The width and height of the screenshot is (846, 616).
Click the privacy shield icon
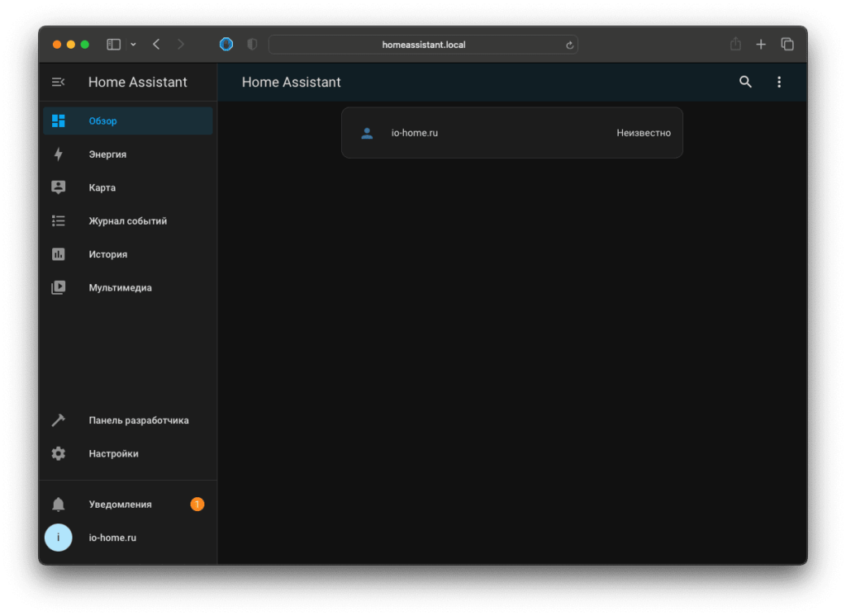(x=252, y=45)
